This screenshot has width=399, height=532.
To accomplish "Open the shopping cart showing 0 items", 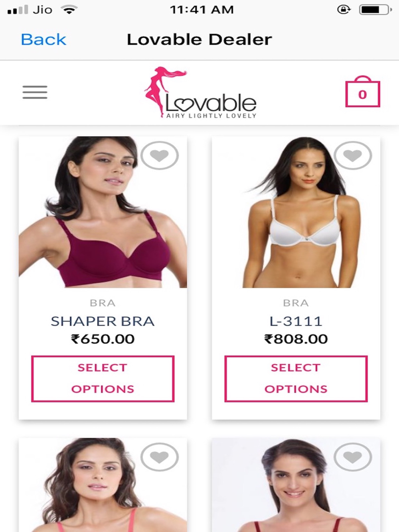I will pyautogui.click(x=363, y=91).
